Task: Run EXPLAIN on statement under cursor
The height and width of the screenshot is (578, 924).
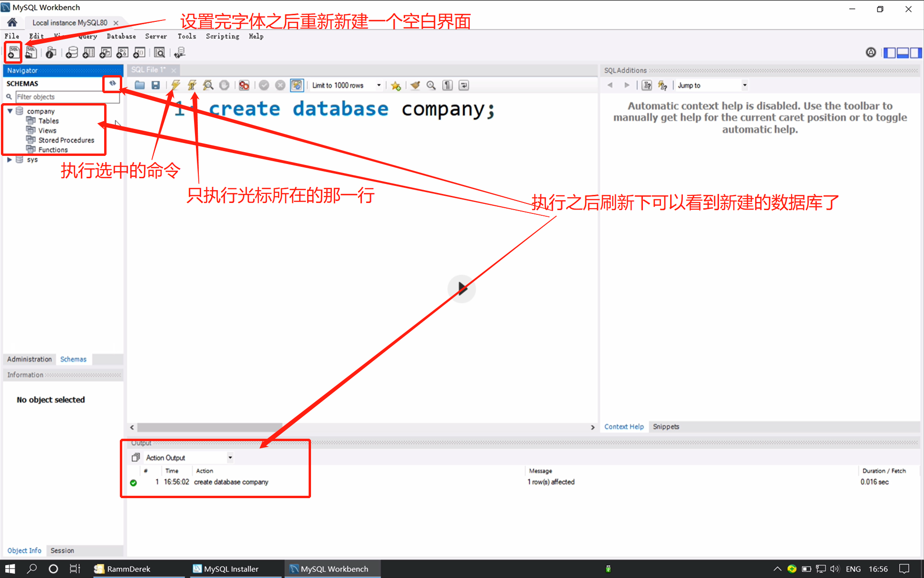Action: click(208, 85)
